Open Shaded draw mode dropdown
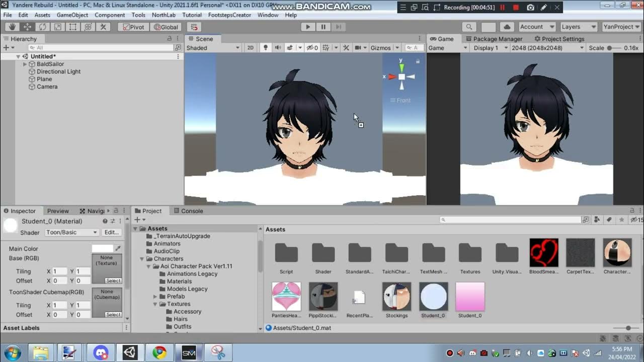Screen dimensions: 644x362 pos(213,48)
